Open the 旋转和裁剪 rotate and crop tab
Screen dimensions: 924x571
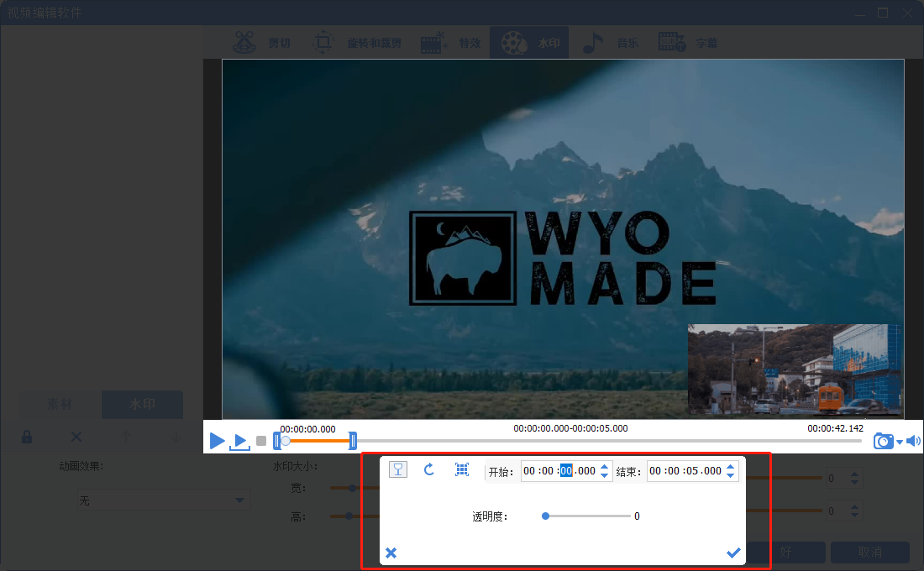(x=357, y=43)
